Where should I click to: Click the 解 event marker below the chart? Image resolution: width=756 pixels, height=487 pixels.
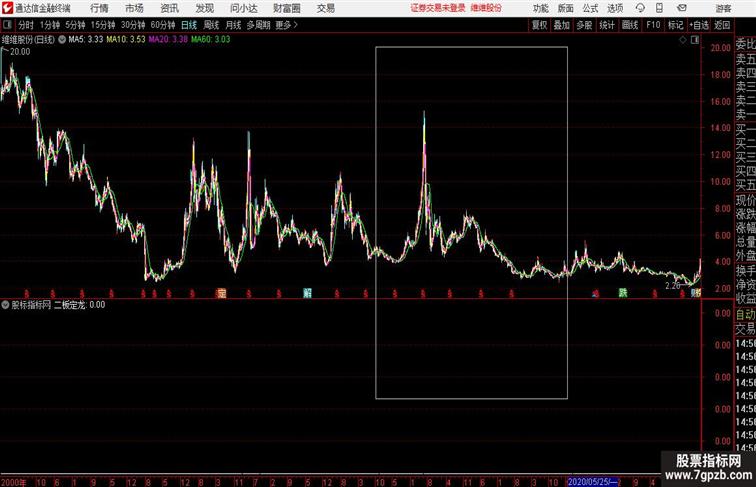[x=308, y=293]
